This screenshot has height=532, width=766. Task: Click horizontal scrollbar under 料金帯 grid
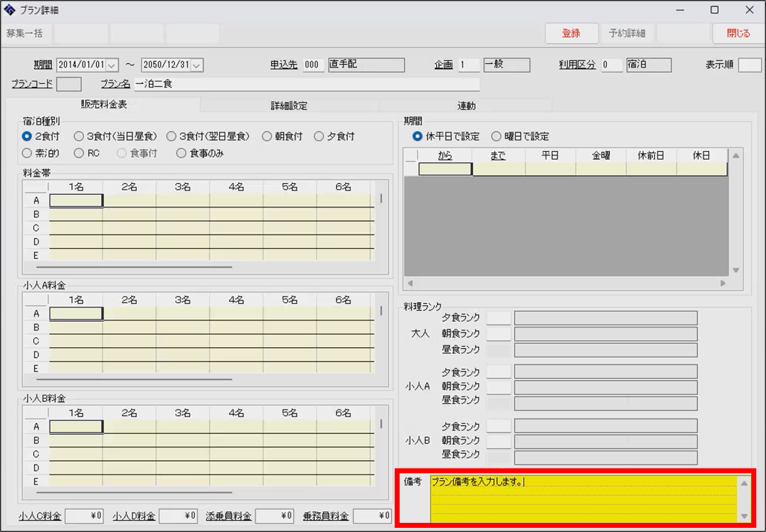point(134,267)
